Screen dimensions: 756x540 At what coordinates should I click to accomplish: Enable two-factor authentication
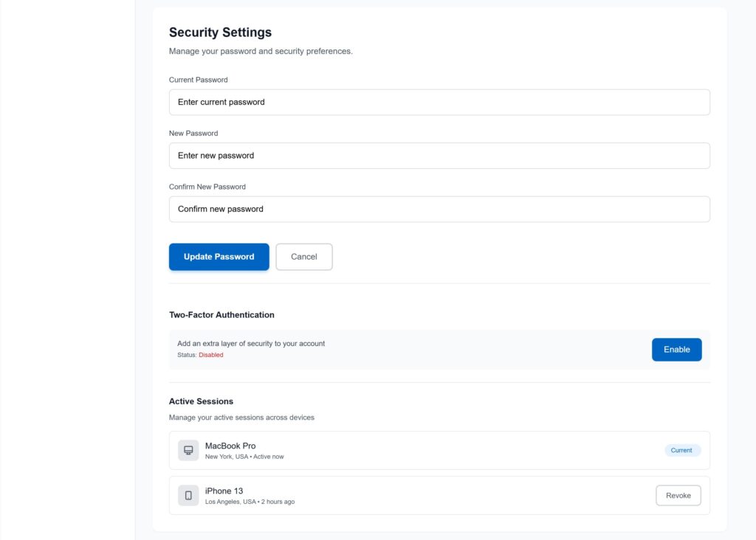tap(676, 350)
